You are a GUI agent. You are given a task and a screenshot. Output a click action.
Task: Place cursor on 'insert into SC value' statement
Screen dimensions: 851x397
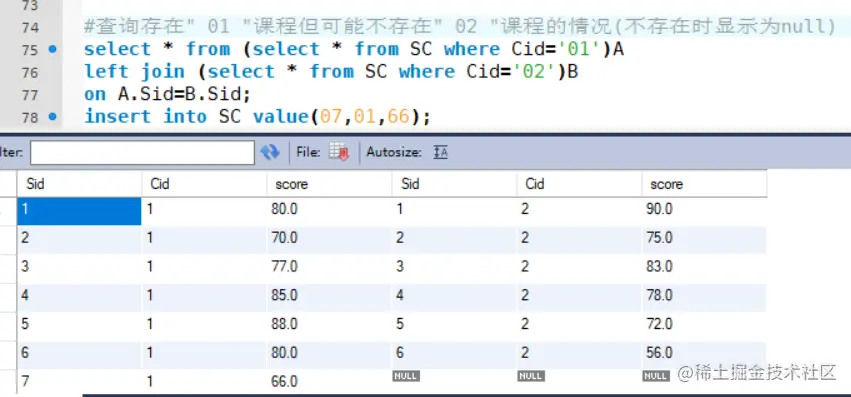tap(257, 116)
